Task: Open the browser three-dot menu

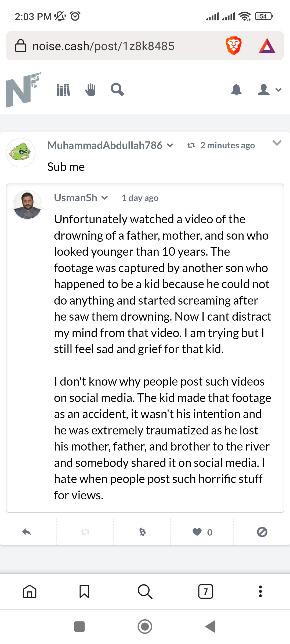Action: coord(260,591)
